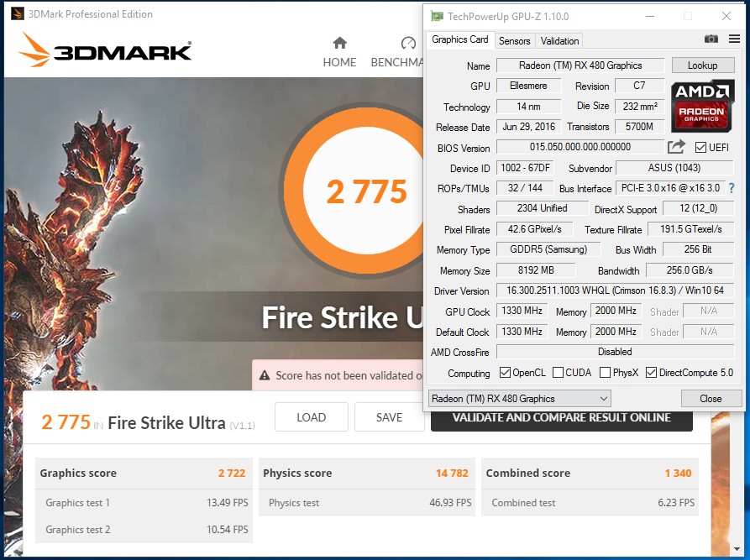This screenshot has height=560, width=750.
Task: Click the Die Size 232 mm² field
Action: (639, 106)
